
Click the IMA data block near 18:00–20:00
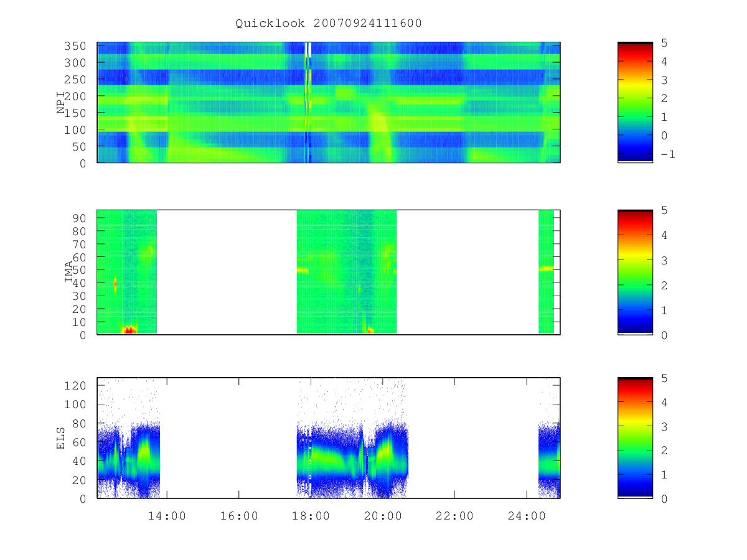[x=347, y=272]
